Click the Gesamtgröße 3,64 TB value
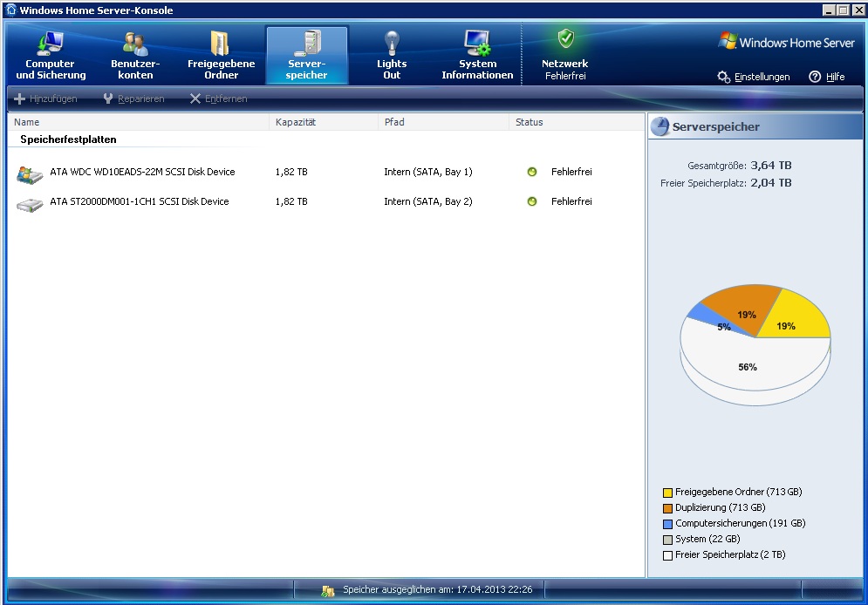This screenshot has width=868, height=605. click(770, 166)
